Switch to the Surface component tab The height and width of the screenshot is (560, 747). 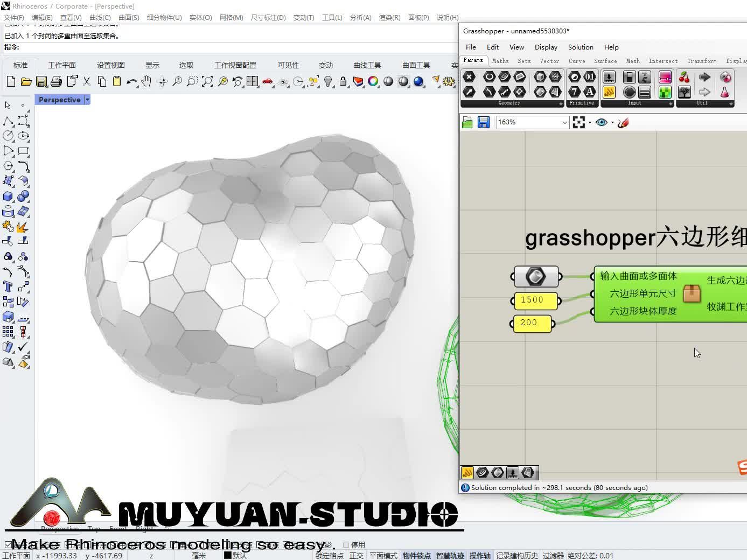point(605,61)
